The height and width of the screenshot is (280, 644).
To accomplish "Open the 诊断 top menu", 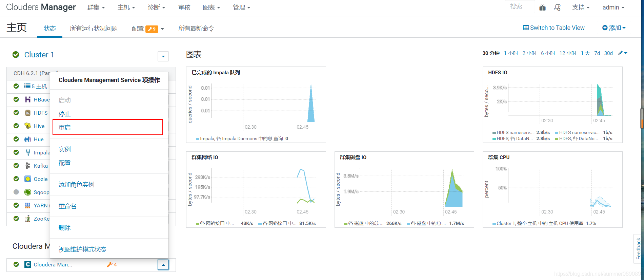I will (x=157, y=7).
